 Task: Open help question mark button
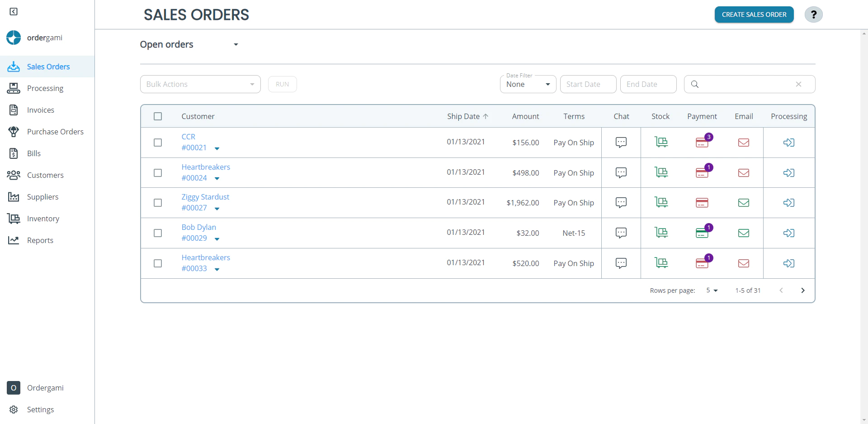813,14
